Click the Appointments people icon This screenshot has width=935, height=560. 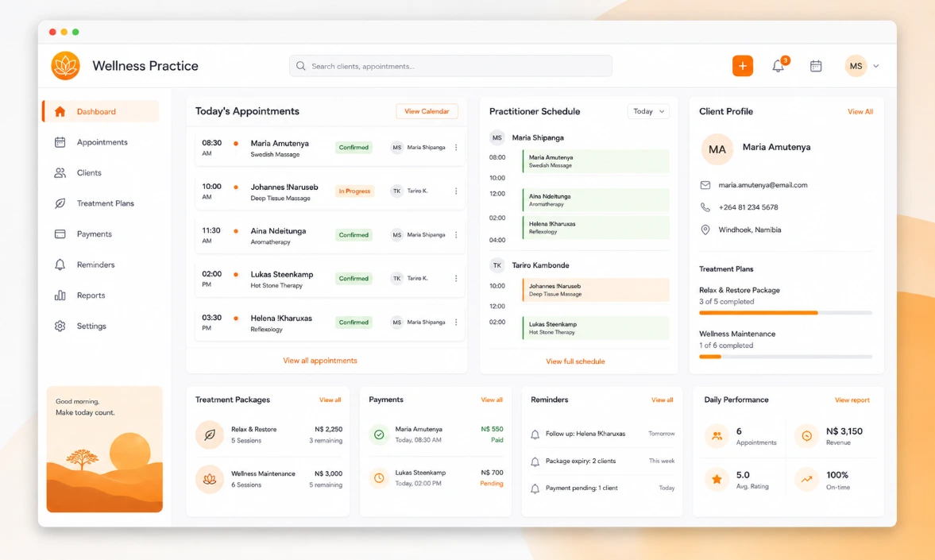pos(717,436)
